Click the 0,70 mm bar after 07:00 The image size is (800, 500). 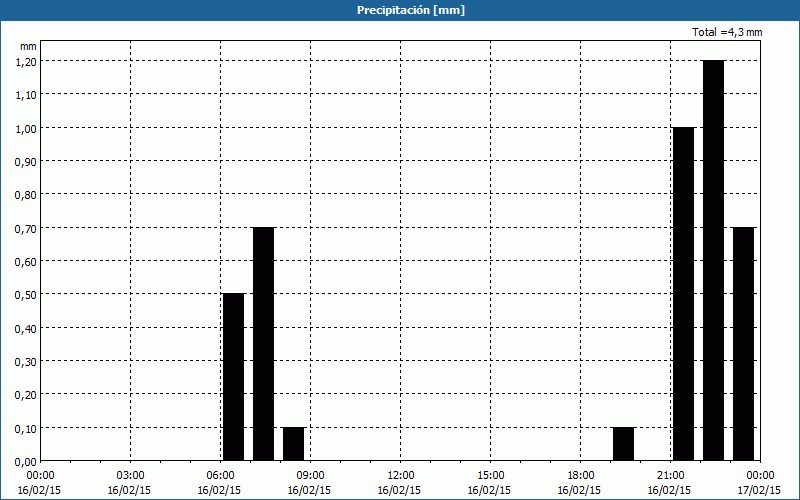pos(264,344)
